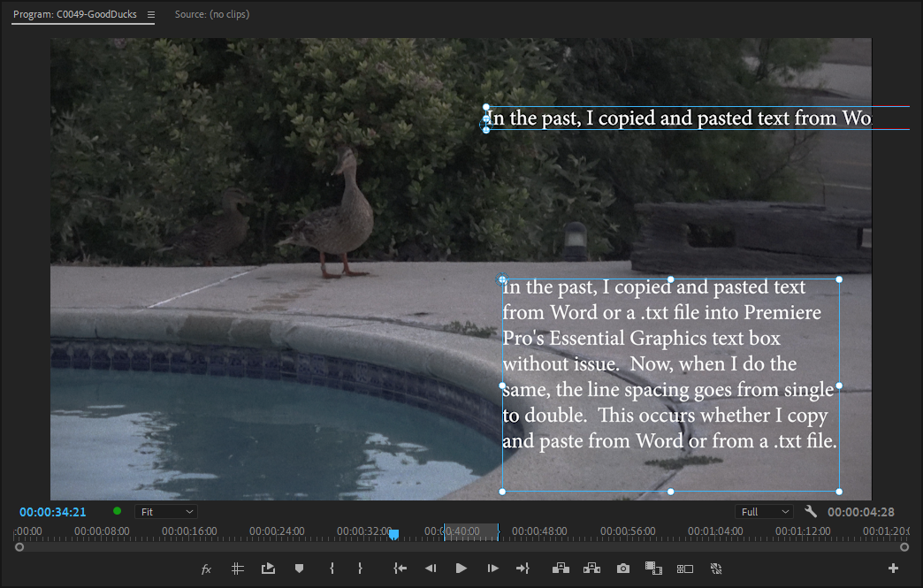
Task: Click the Button Editor plus icon
Action: coord(893,569)
